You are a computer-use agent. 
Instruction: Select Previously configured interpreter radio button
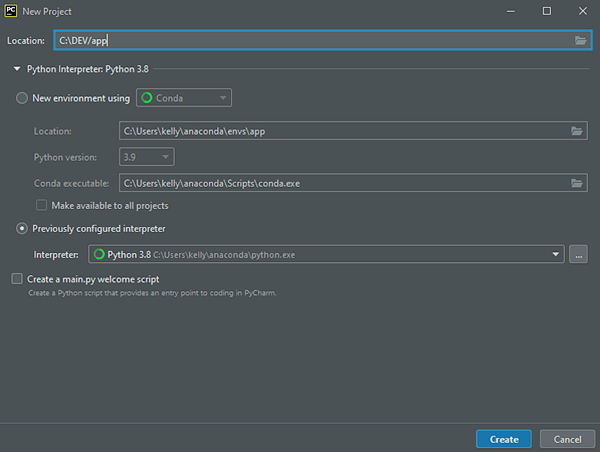22,228
